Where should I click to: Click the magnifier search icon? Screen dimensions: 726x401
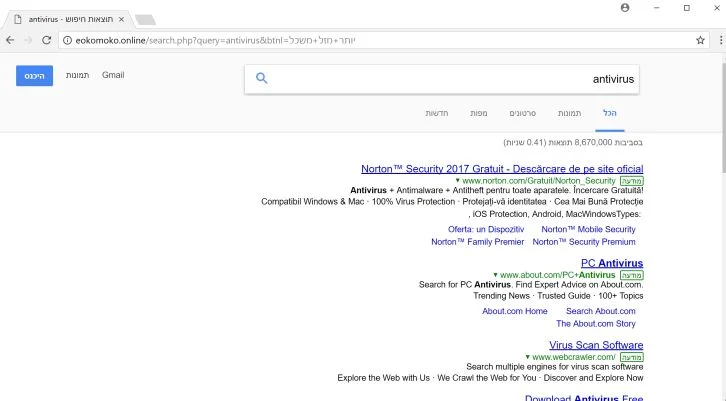coord(262,78)
